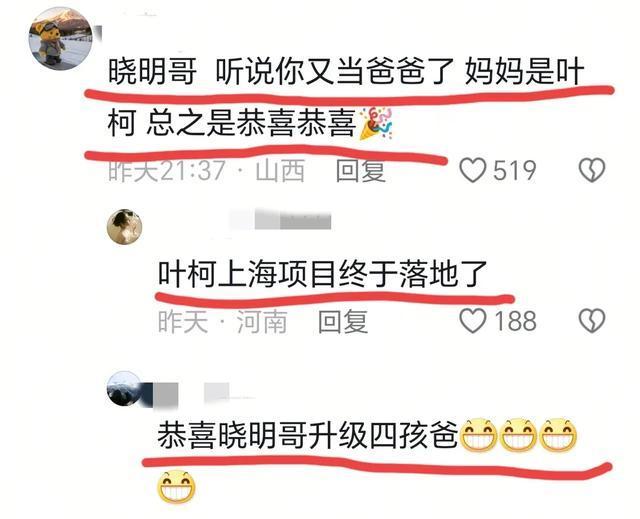Select the 昨天21:37 · 山西 timestamp
Image resolution: width=640 pixels, height=519 pixels.
[x=207, y=170]
